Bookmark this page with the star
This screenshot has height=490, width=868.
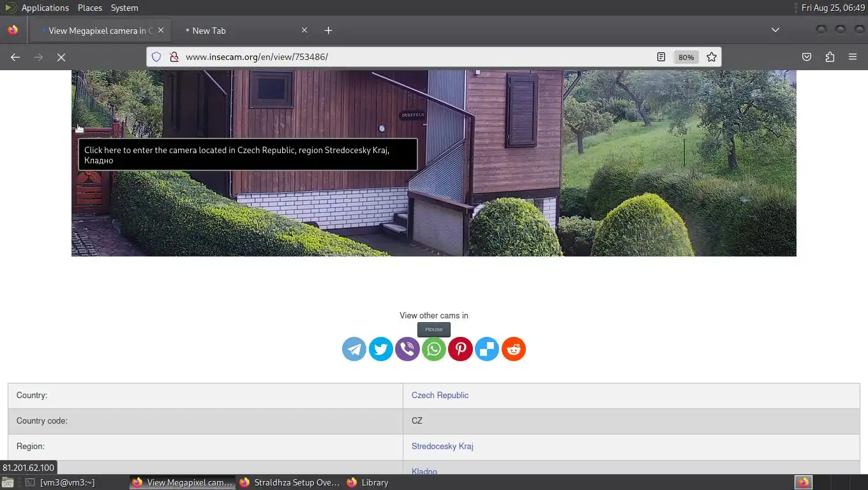(712, 57)
